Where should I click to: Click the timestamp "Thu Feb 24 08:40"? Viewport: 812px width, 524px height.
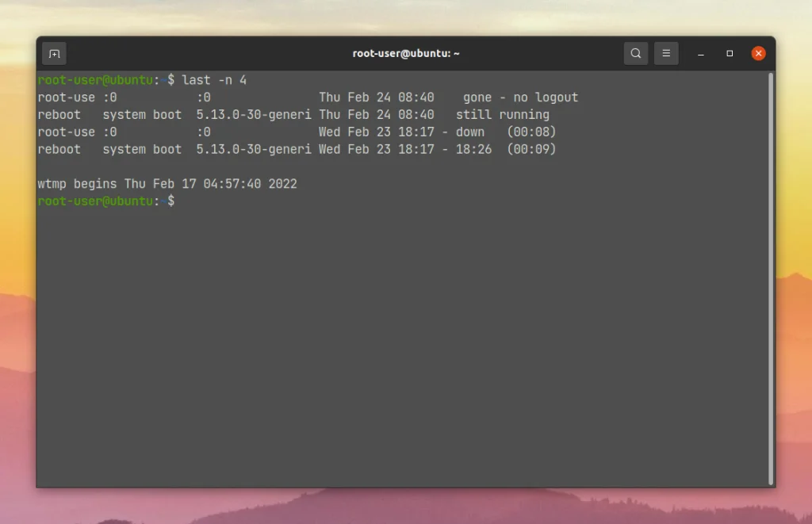click(377, 97)
